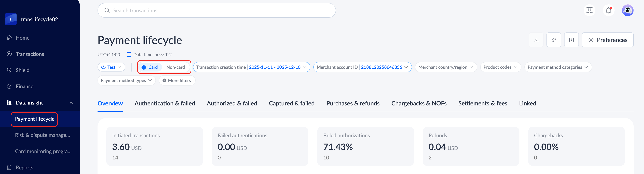Click the download icon button
The width and height of the screenshot is (644, 174).
536,40
